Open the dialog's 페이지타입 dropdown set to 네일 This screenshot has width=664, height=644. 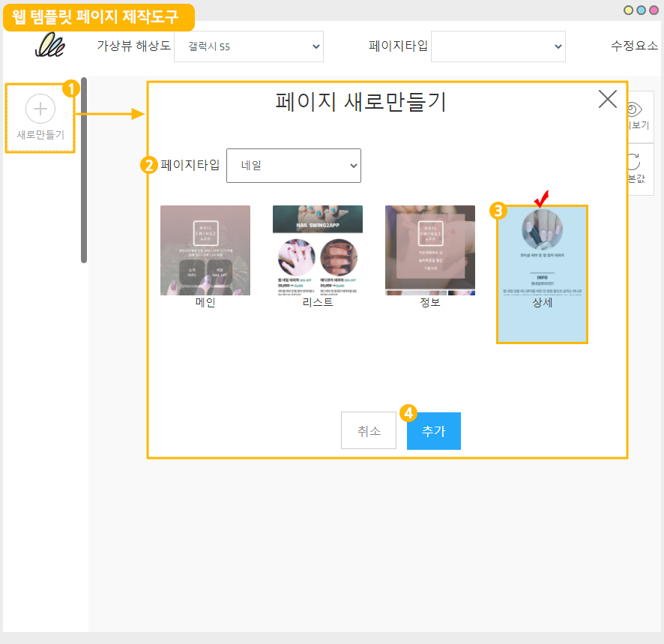(293, 166)
